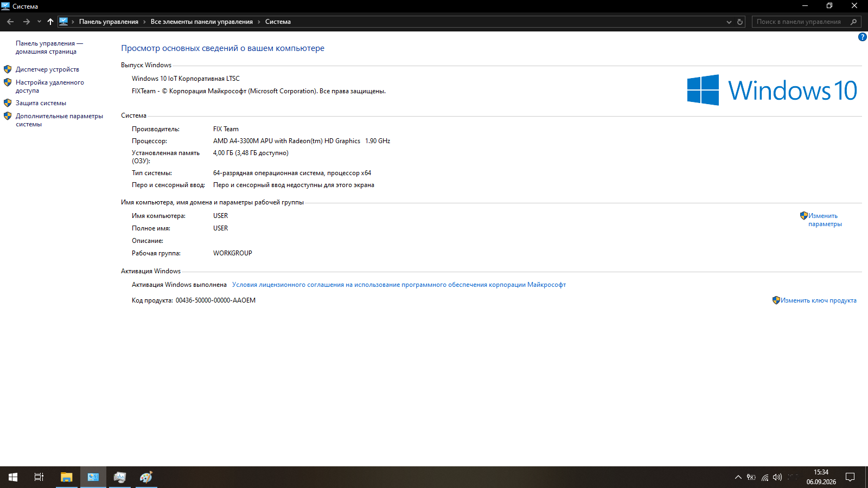Open Task View on the taskbar

[x=39, y=477]
